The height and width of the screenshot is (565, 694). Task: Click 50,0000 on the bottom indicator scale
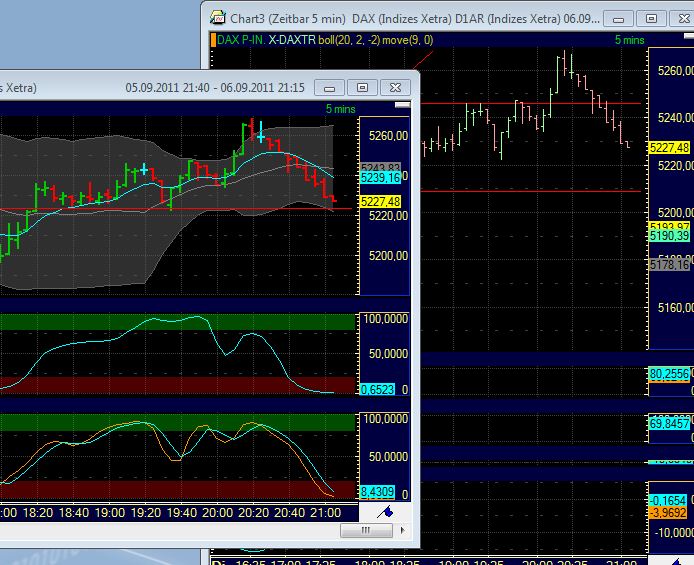(388, 457)
